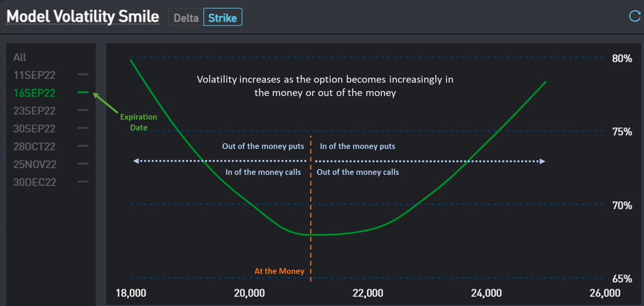Click the Model Volatility Smile title
The image size is (644, 306).
pos(83,17)
